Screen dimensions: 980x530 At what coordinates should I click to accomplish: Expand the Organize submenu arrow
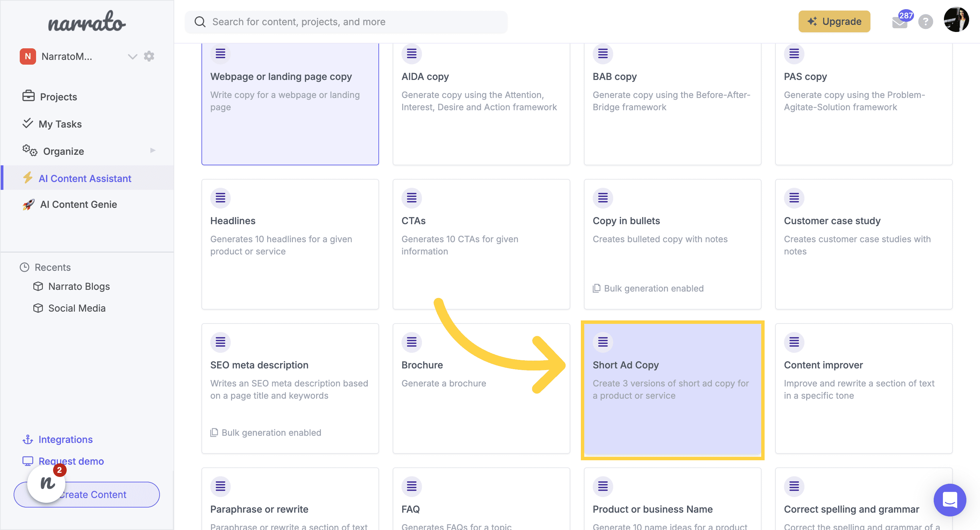tap(152, 150)
